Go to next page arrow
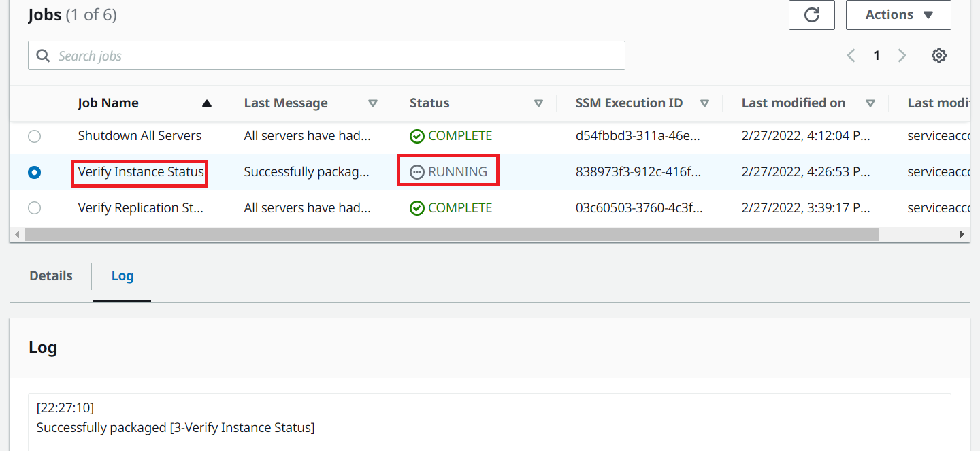This screenshot has height=451, width=980. (902, 56)
